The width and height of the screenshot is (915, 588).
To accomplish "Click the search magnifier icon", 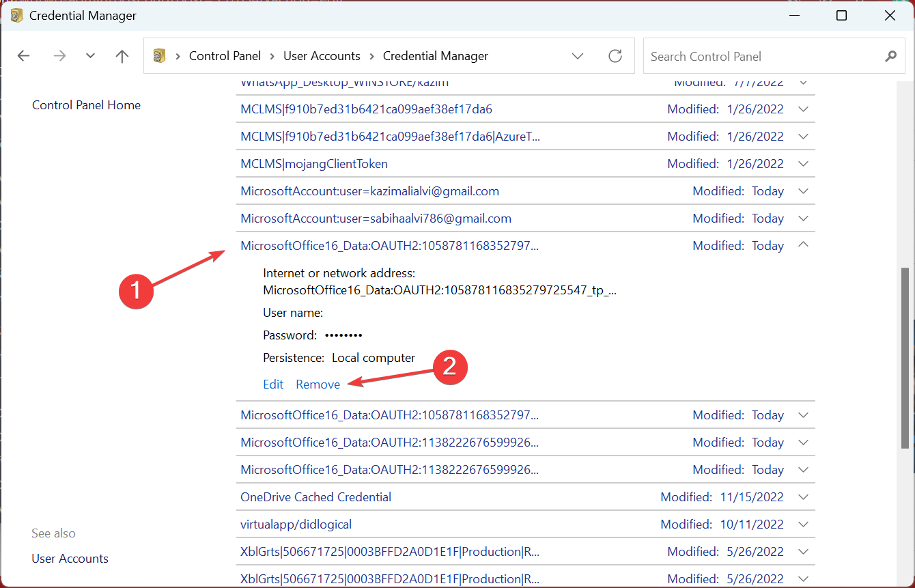I will pos(890,56).
